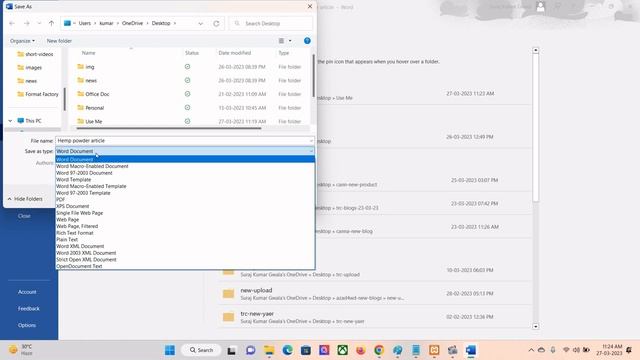Sort by Date modified column
The height and width of the screenshot is (360, 640).
(235, 53)
